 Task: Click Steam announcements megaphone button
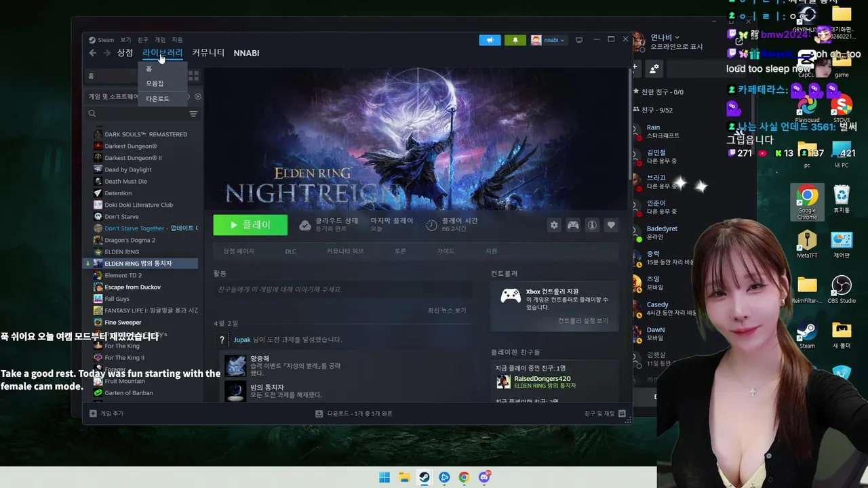pyautogui.click(x=490, y=40)
